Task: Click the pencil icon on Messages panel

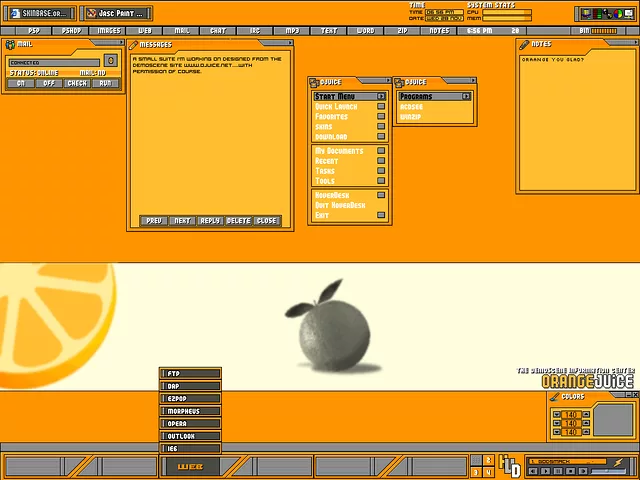Action: click(x=134, y=44)
